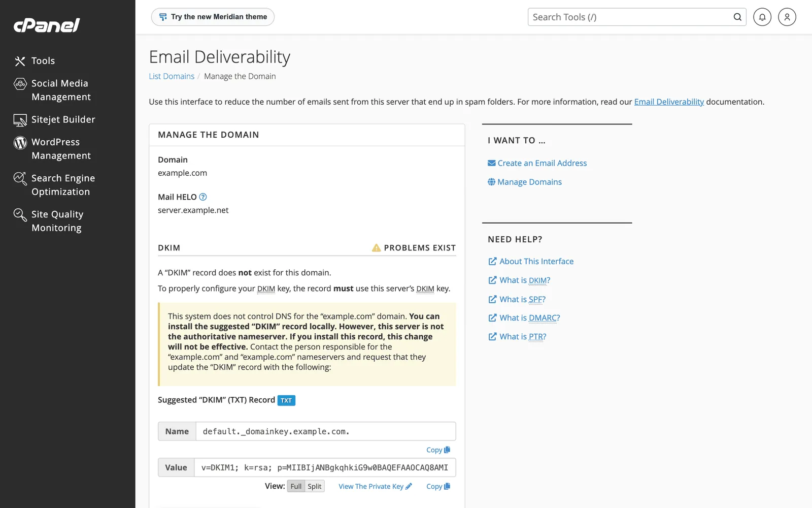Click the search magnifier icon
The width and height of the screenshot is (812, 508).
[737, 17]
